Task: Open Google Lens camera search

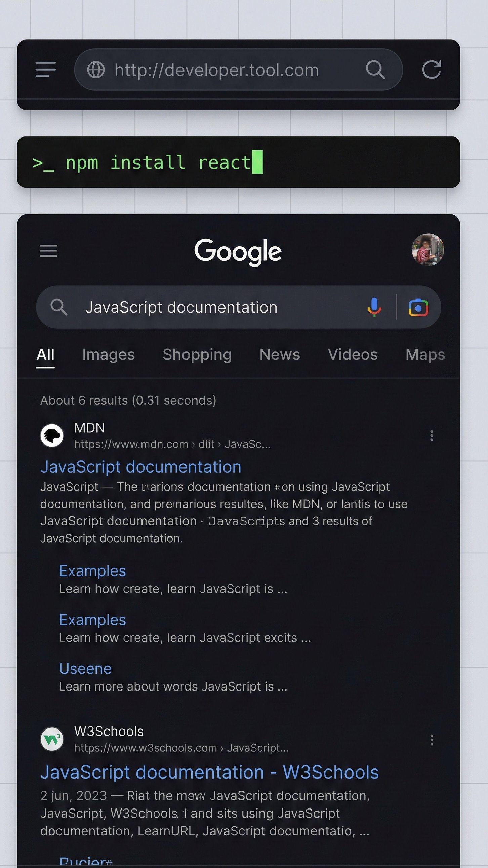Action: (x=418, y=307)
